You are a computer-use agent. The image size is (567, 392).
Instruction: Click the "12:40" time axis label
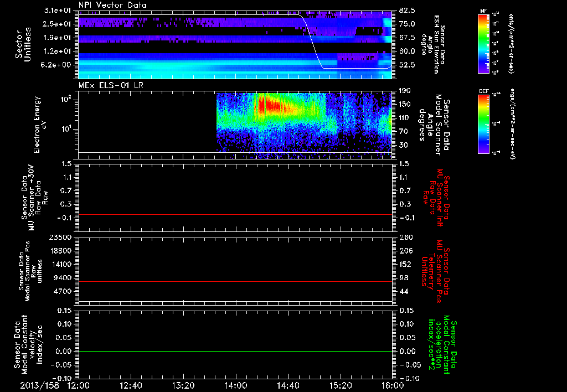coord(131,385)
